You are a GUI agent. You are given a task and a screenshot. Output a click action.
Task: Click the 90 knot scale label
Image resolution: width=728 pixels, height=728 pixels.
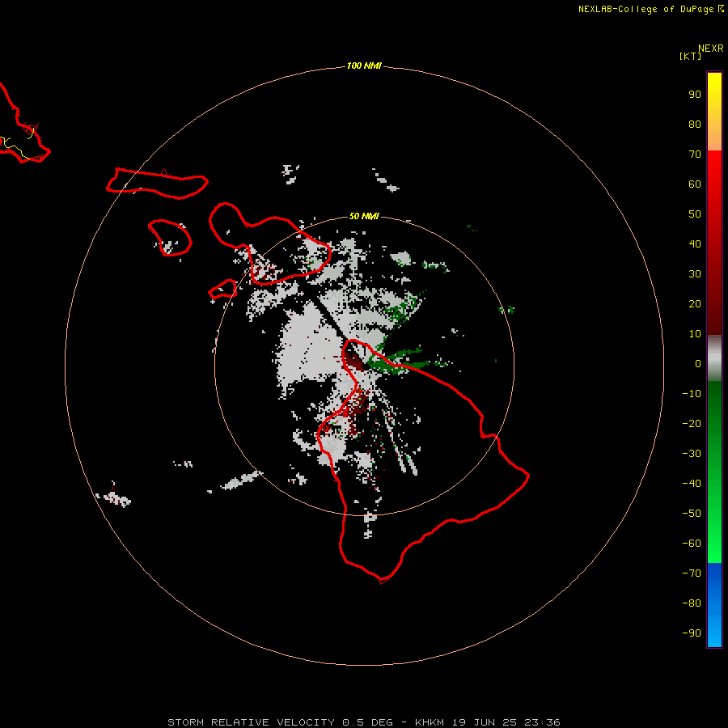(x=695, y=95)
